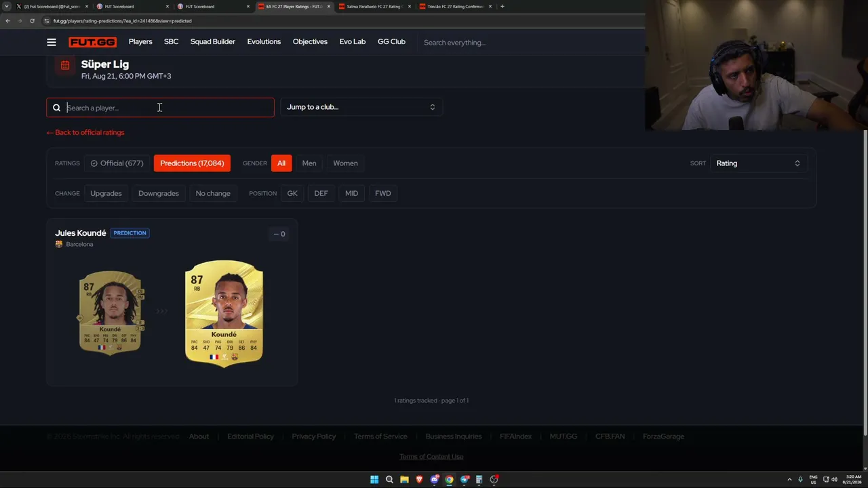Open File Explorer from the taskbar
The image size is (868, 488).
[x=404, y=480]
